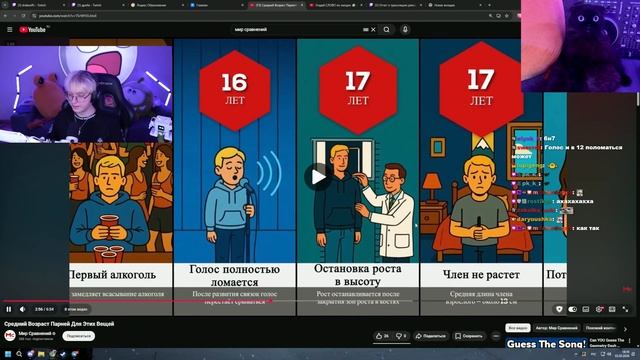640x360 pixels.
Task: Click the browser address bar URL
Action: click(67, 16)
